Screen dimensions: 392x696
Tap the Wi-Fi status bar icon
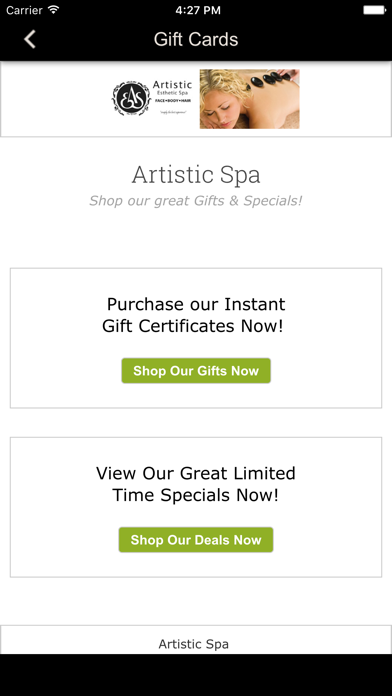tap(54, 10)
